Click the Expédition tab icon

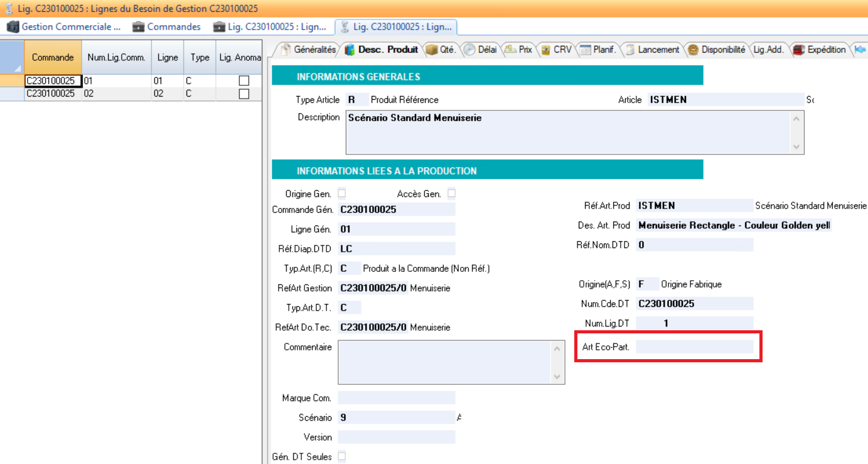pyautogui.click(x=798, y=50)
